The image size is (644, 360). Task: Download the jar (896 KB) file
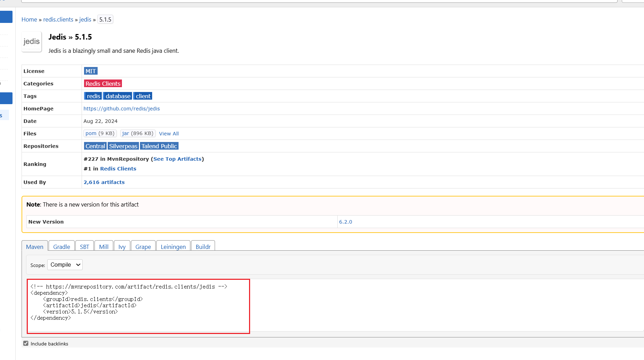(x=138, y=133)
